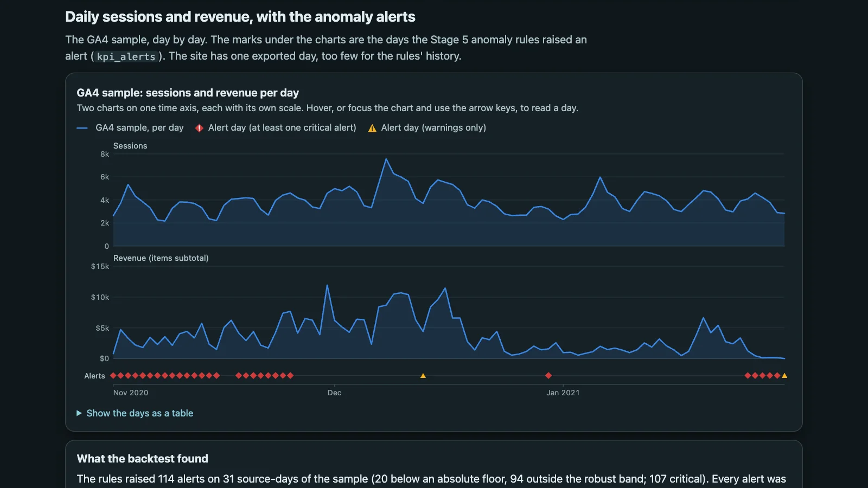
Task: Click the 'Alert day (at least one critical alert)' legend label
Action: coord(282,128)
